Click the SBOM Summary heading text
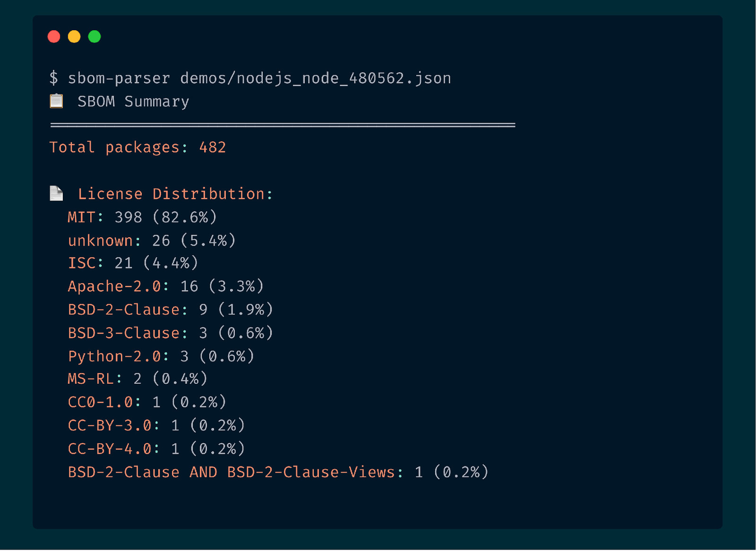The width and height of the screenshot is (756, 551). click(x=133, y=102)
